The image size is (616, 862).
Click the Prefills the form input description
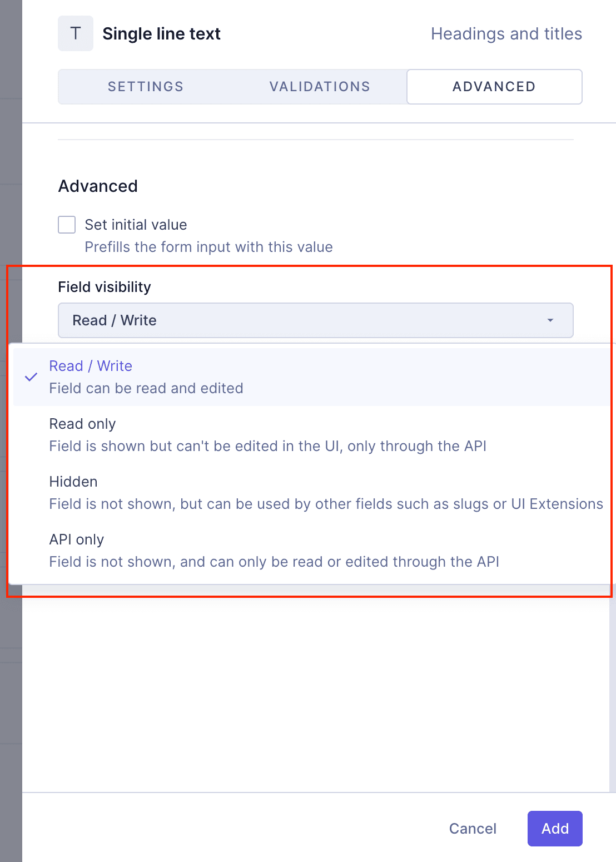coord(208,247)
